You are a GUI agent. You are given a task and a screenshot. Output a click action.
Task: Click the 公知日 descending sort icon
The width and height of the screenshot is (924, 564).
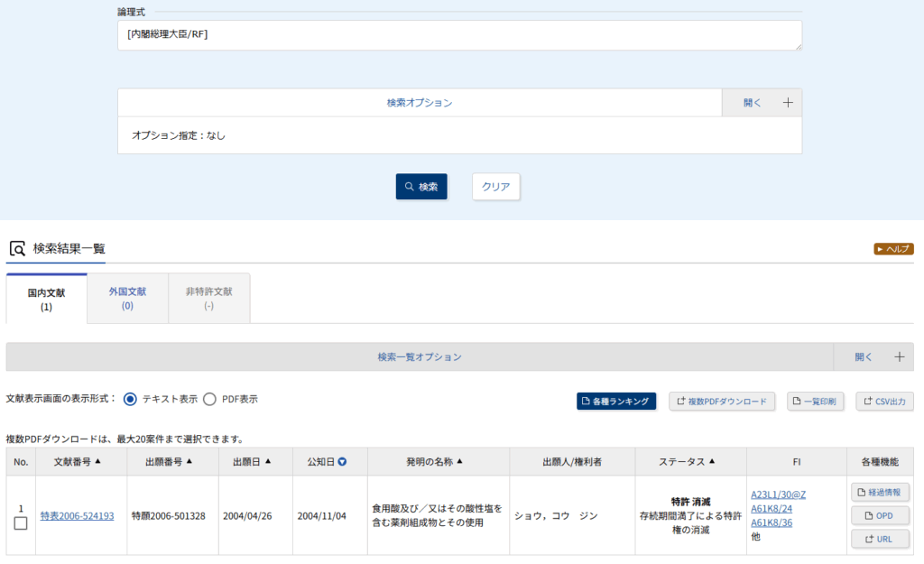(343, 462)
